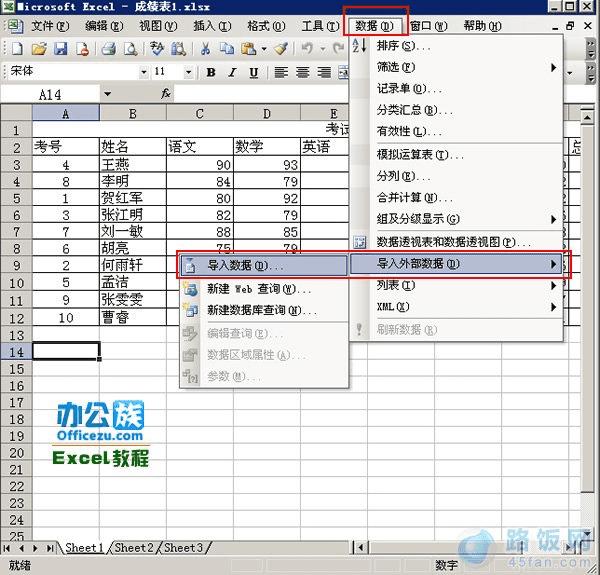Click the vertical scrollbar up arrow
The height and width of the screenshot is (575, 600).
pyautogui.click(x=587, y=116)
